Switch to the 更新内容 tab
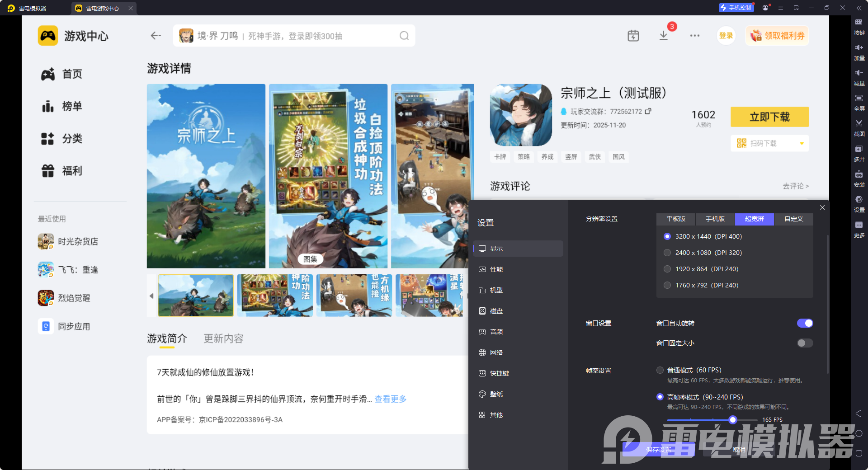The height and width of the screenshot is (470, 868). [x=223, y=338]
